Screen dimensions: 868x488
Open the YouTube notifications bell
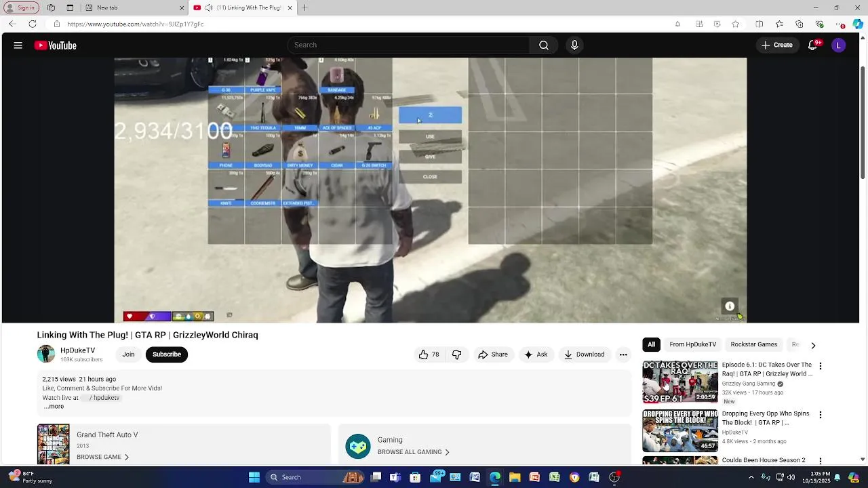click(813, 45)
